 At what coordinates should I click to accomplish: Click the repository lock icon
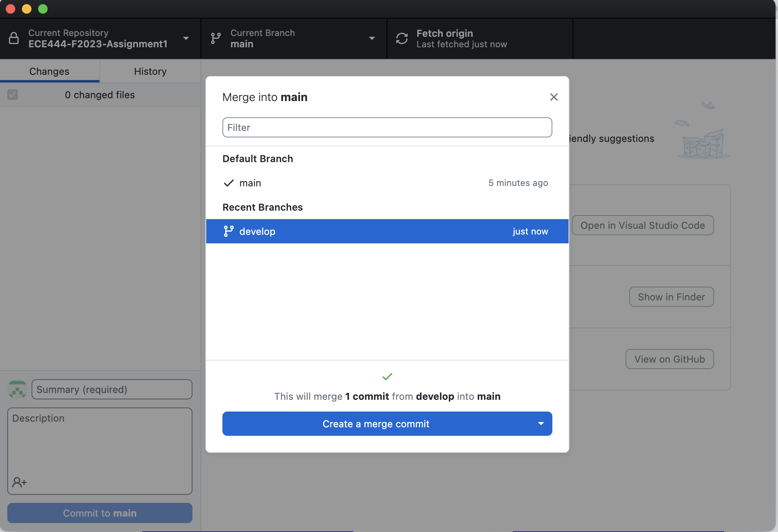pos(14,38)
